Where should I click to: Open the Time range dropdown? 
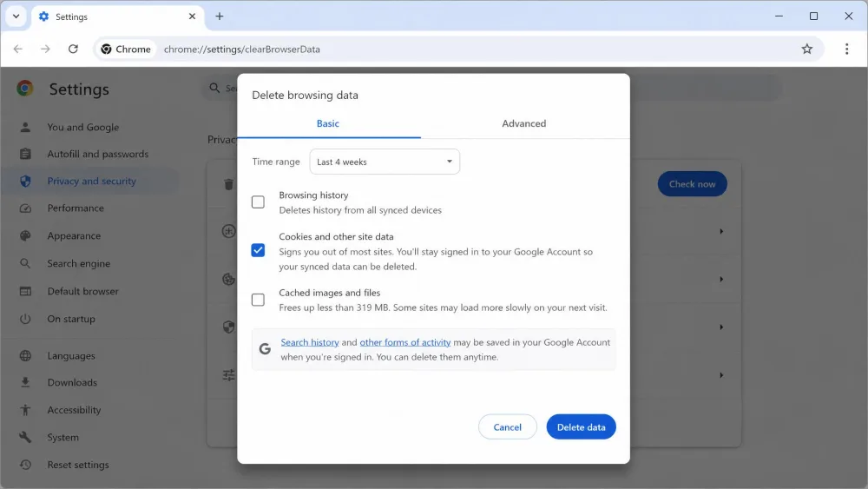click(385, 162)
